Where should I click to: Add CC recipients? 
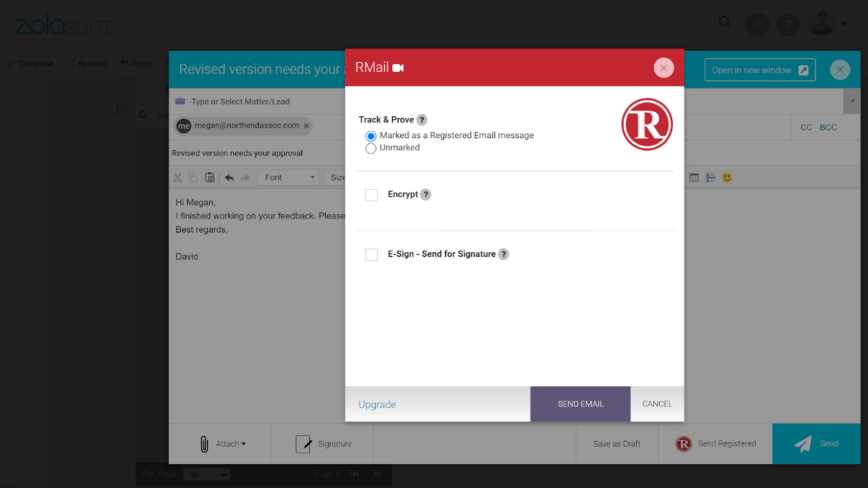pyautogui.click(x=806, y=127)
